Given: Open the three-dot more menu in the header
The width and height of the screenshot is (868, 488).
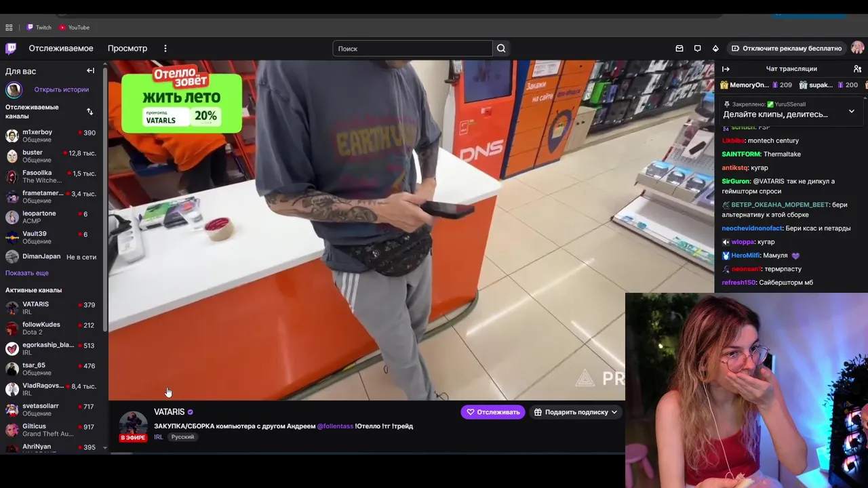Looking at the screenshot, I should click(x=165, y=49).
